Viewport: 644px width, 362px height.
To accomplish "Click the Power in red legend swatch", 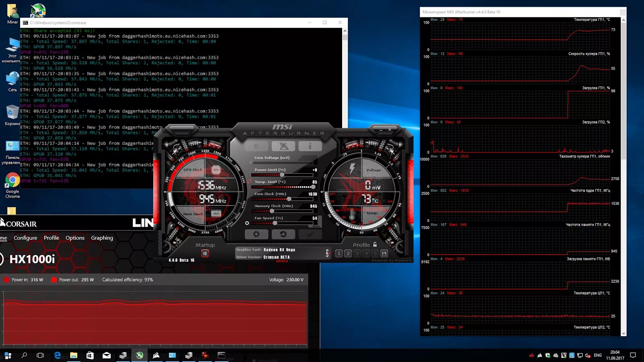I will [6, 280].
